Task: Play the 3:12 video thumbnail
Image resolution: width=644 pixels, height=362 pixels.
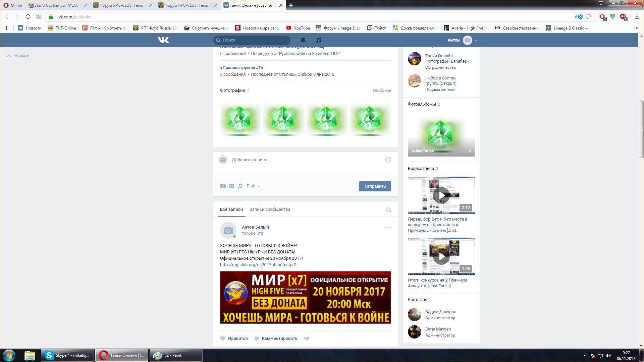Action: (441, 195)
